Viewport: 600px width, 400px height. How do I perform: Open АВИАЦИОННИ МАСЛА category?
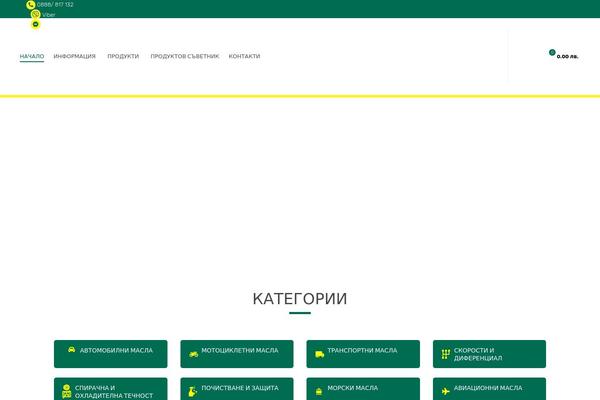[489, 389]
